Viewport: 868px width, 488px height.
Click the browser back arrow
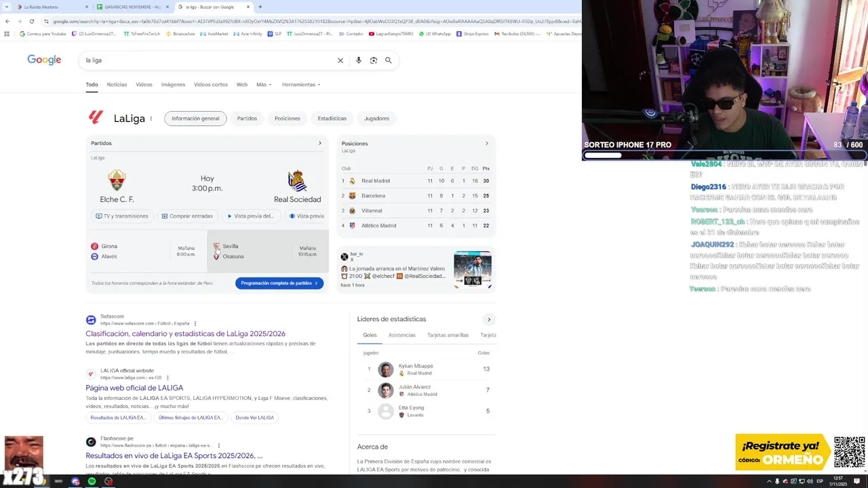pyautogui.click(x=7, y=21)
